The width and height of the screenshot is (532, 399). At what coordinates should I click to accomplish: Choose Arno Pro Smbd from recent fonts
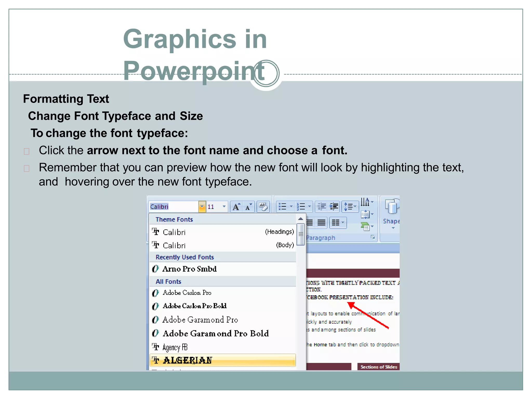223,269
